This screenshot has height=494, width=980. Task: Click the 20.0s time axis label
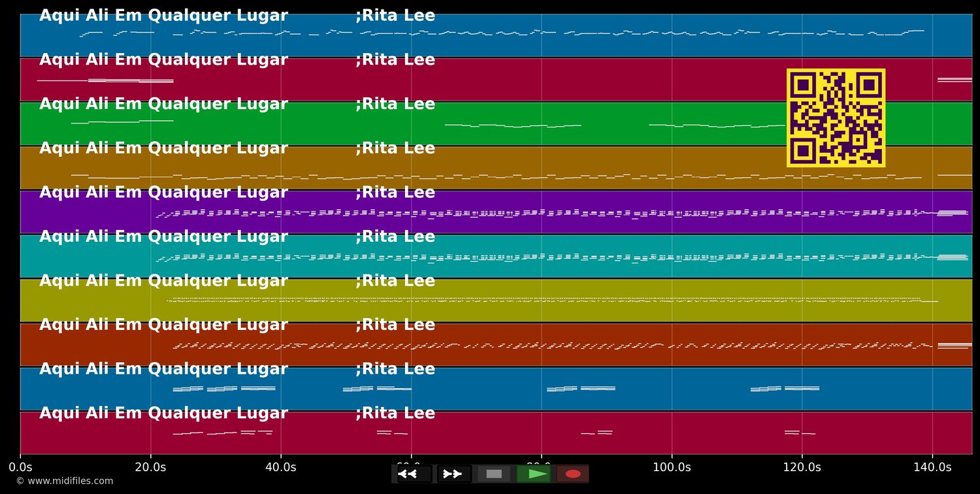150,467
